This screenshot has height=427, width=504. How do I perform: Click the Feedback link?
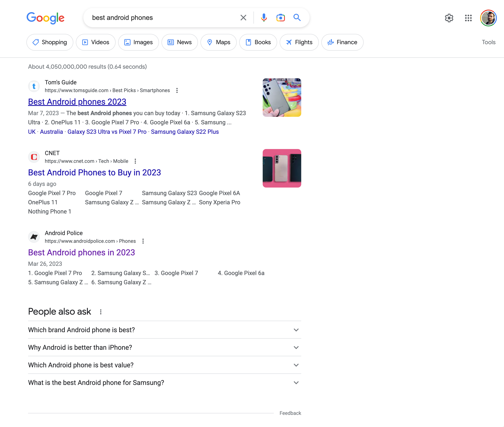pyautogui.click(x=290, y=413)
